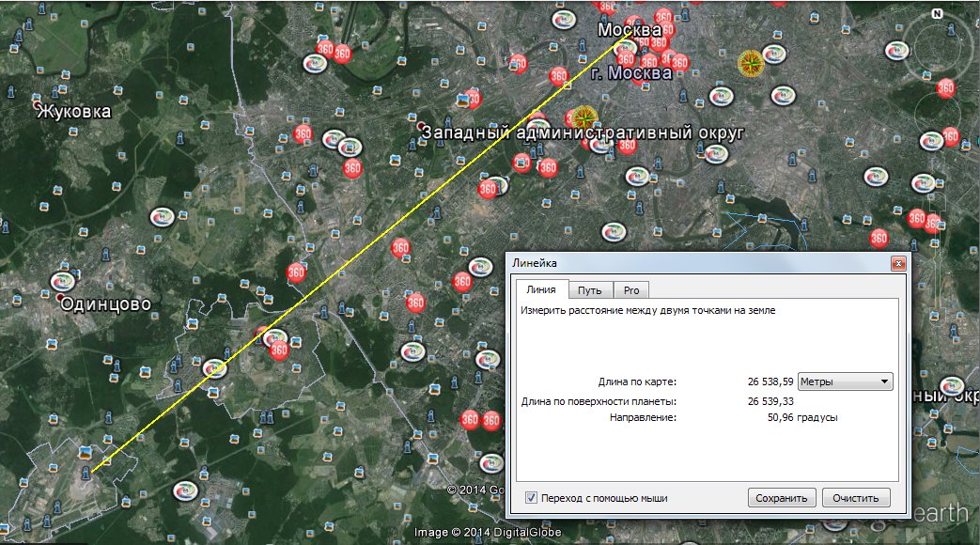Click the compass rose icon near г. Москва
Screen dimensions: 980x545
[x=751, y=63]
